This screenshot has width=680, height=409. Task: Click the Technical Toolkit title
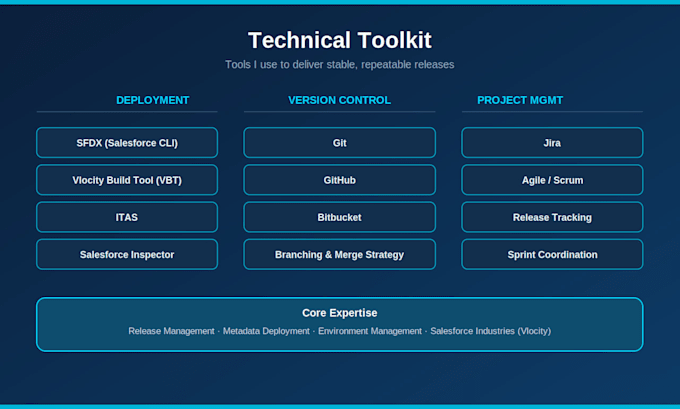click(340, 40)
